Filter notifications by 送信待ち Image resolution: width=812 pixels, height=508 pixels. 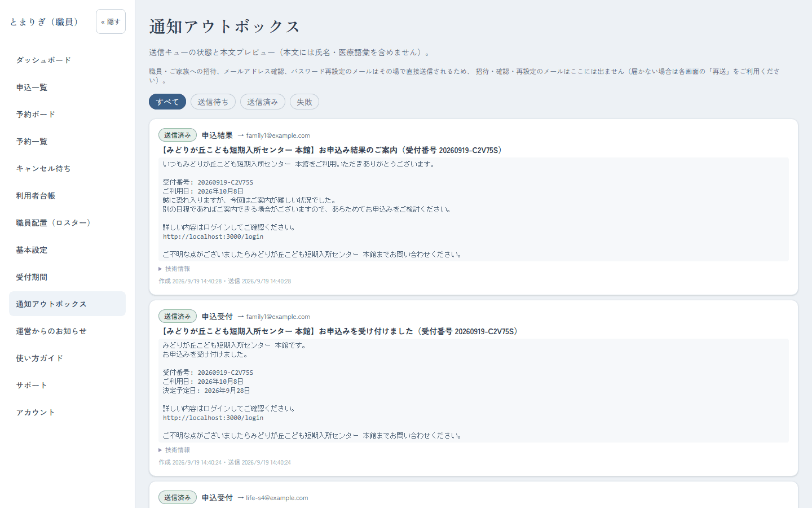(213, 102)
